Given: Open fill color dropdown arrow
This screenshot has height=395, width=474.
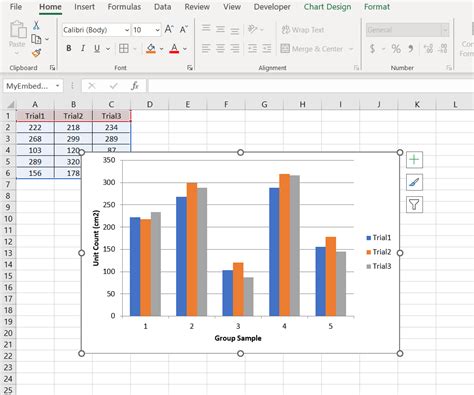Looking at the screenshot, I should coord(161,49).
